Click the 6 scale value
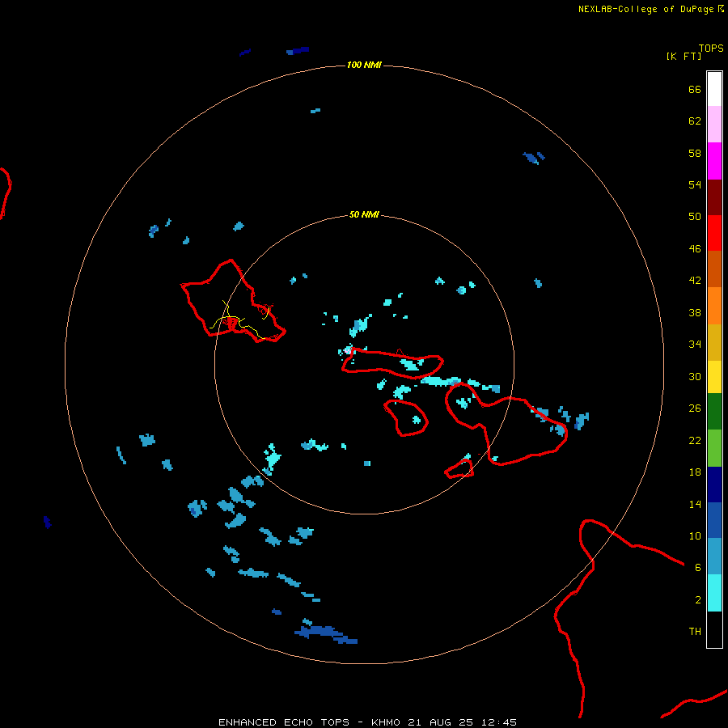The image size is (728, 728). click(x=698, y=568)
